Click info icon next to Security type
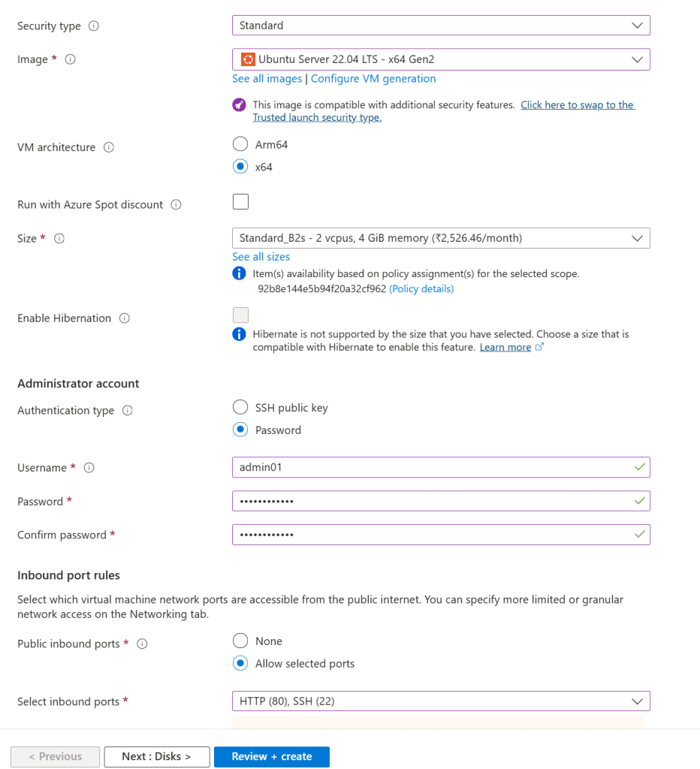The image size is (700, 769). click(94, 26)
